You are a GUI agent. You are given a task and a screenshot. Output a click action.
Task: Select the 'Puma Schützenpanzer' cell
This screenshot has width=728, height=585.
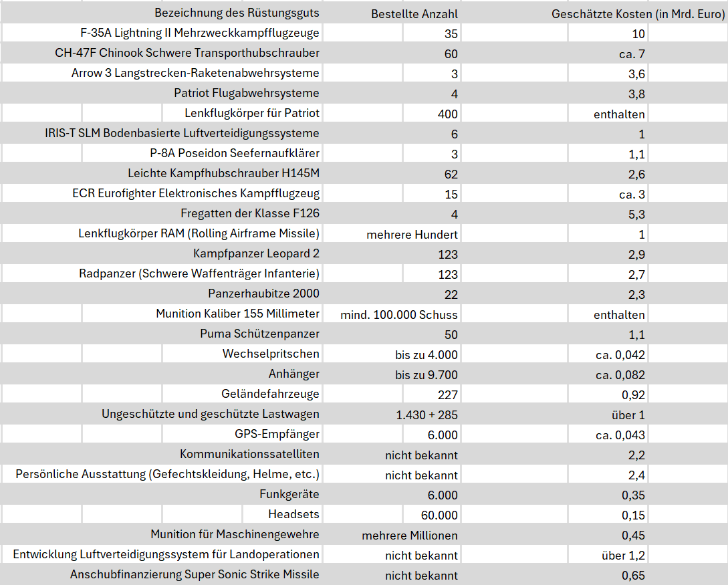click(259, 334)
